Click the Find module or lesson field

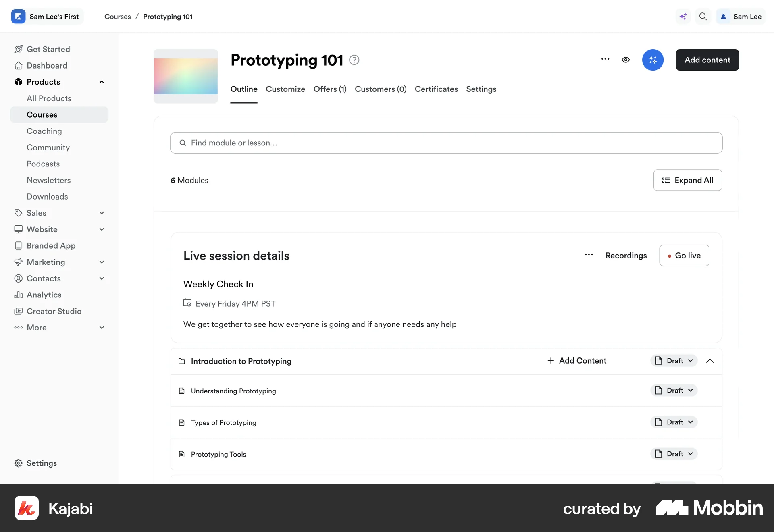446,143
